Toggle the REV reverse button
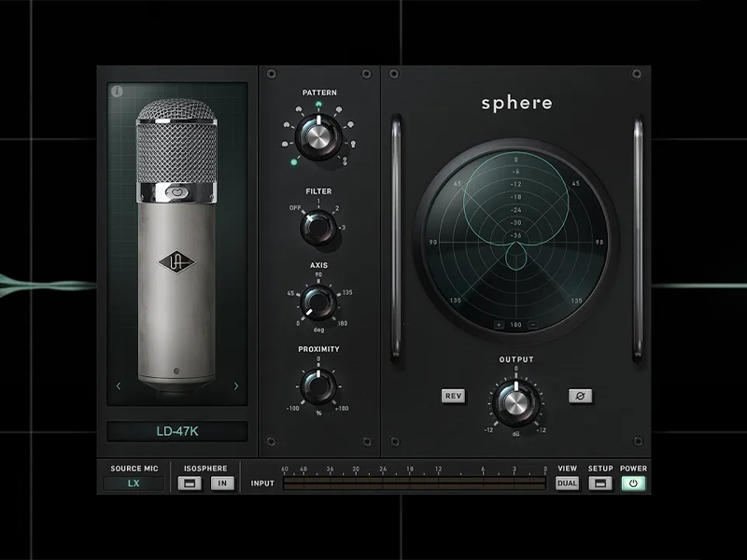747x560 pixels. (453, 396)
